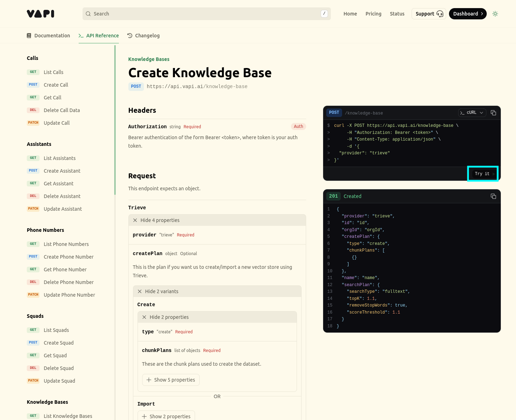The width and height of the screenshot is (516, 420).
Task: Click the PATCH badge for Update Call
Action: point(33,123)
